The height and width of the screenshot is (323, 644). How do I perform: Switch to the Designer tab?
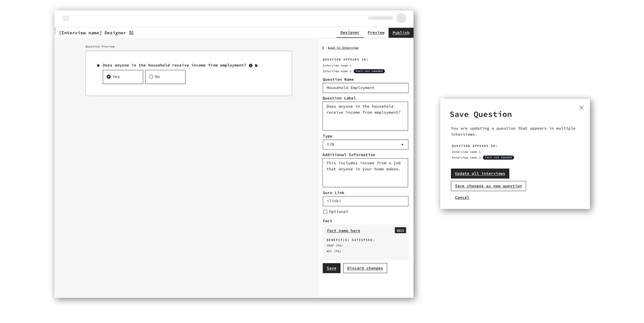(350, 32)
